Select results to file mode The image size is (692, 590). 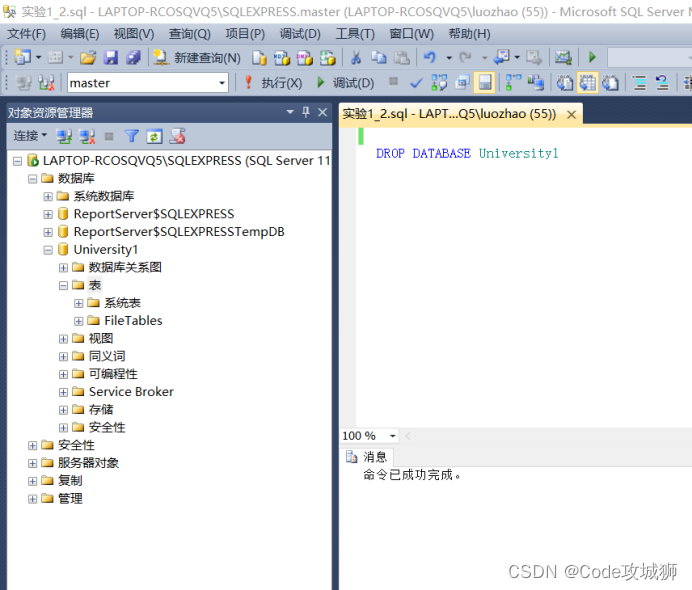(x=610, y=83)
